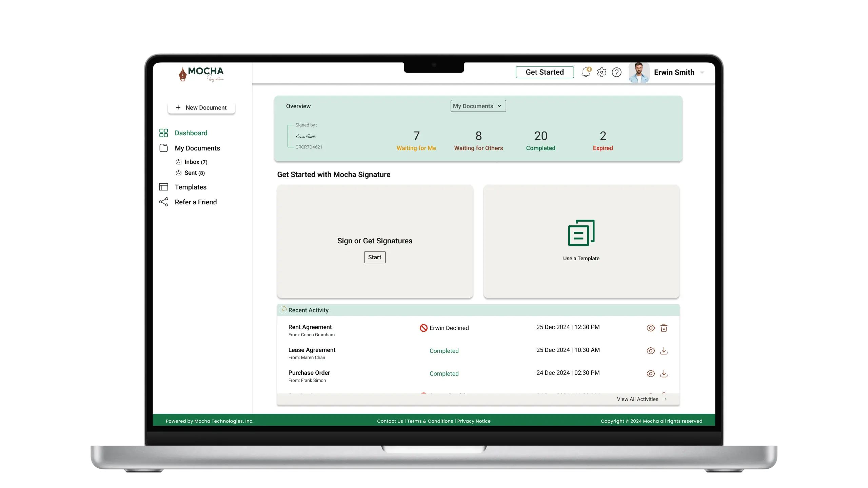
Task: Expand the Erwin Smith account menu arrow
Action: 702,73
